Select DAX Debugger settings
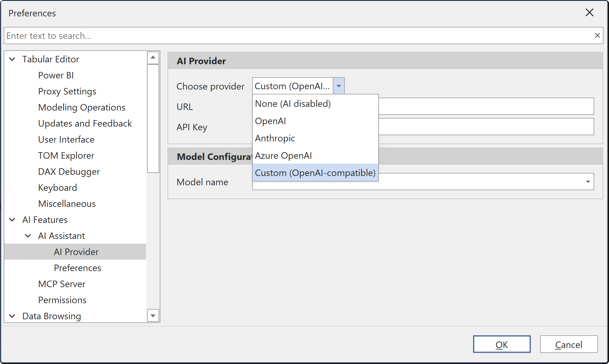 pos(69,171)
